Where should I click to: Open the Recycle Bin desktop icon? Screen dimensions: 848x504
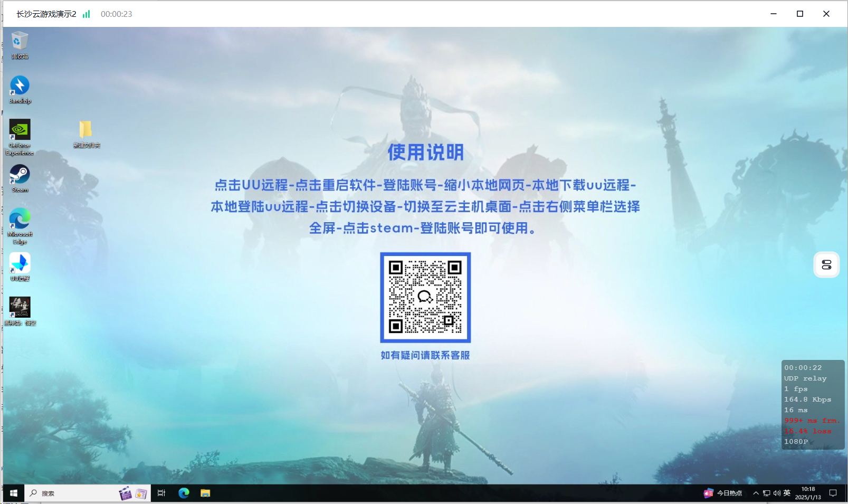[20, 44]
